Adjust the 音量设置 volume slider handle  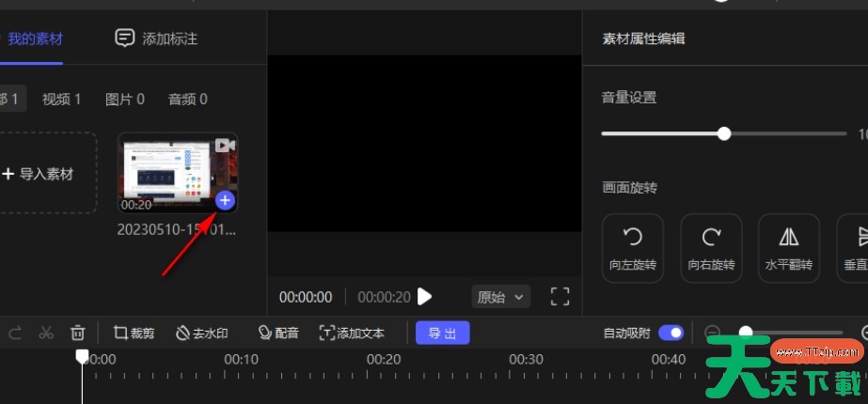(723, 133)
